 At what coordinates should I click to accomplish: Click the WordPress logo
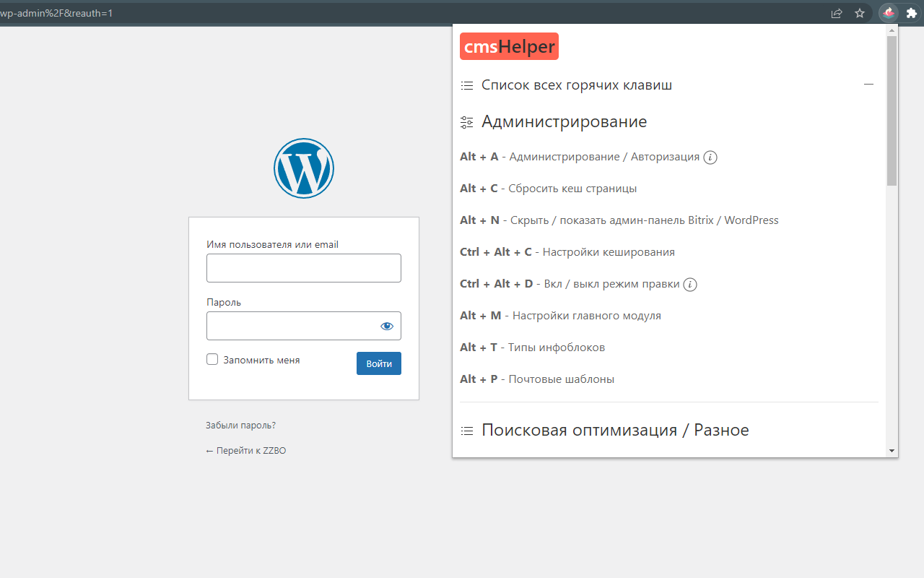[x=304, y=168]
